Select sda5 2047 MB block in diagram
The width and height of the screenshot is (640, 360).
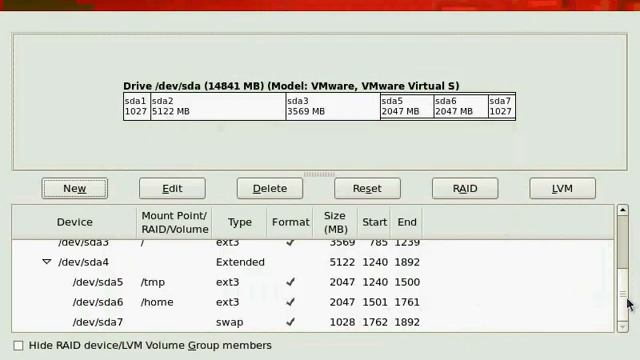tap(407, 107)
